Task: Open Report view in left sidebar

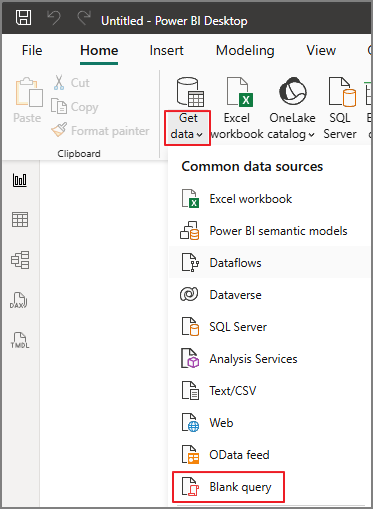Action: point(20,180)
